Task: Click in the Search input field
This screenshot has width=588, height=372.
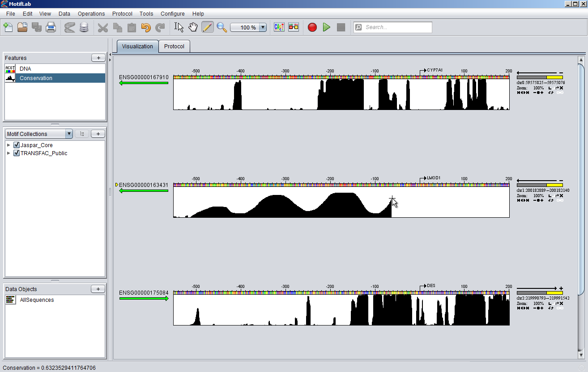Action: click(397, 27)
